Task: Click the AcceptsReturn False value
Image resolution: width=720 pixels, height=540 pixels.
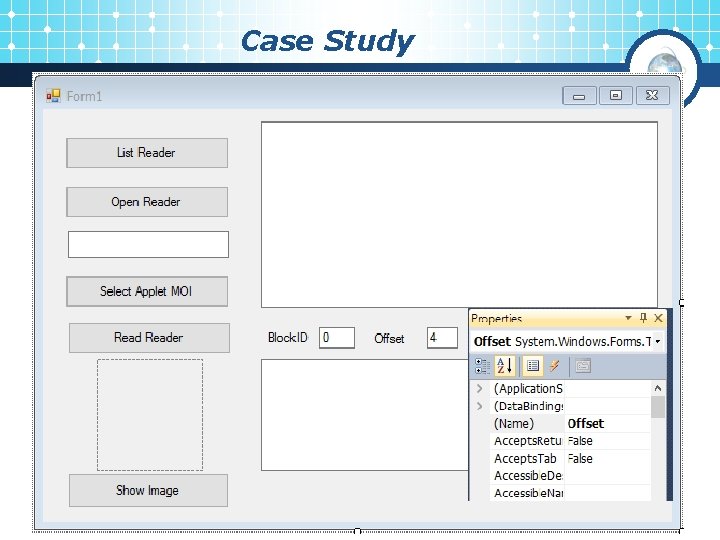Action: tap(608, 441)
